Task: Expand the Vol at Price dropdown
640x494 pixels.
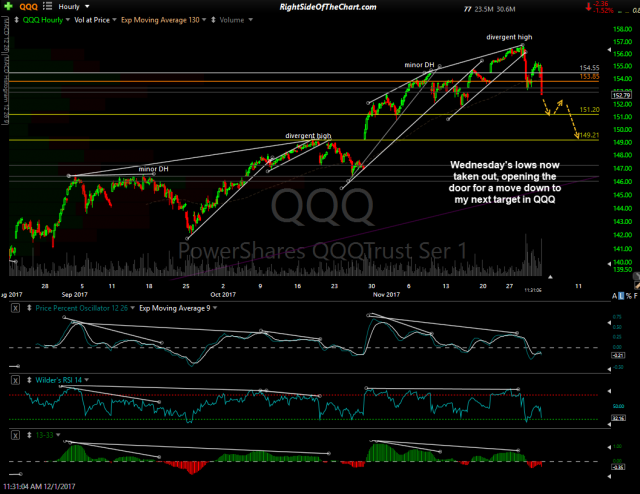Action: pyautogui.click(x=114, y=20)
